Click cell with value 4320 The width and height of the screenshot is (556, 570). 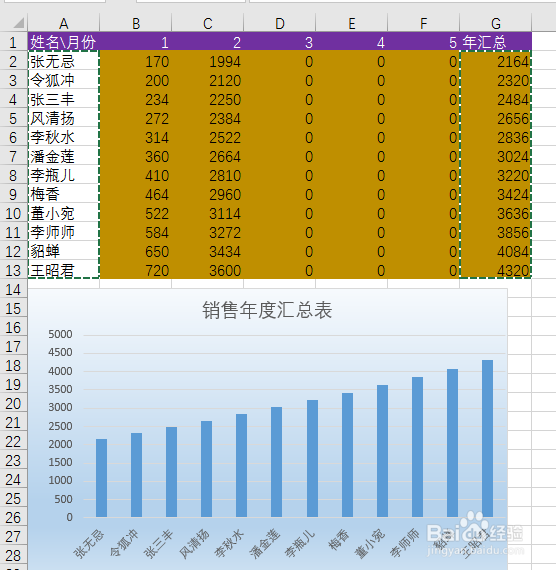[x=496, y=270]
